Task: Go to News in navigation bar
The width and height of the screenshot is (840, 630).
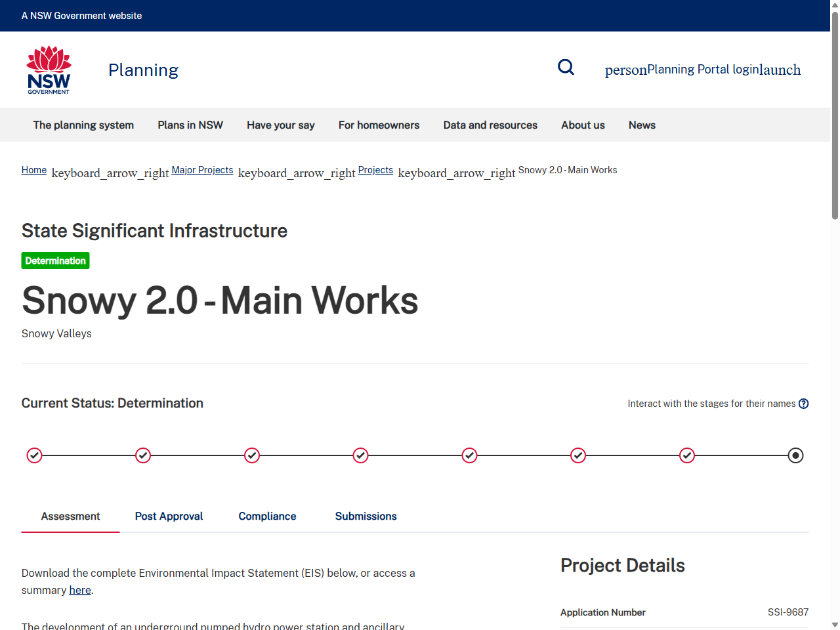Action: click(x=642, y=125)
